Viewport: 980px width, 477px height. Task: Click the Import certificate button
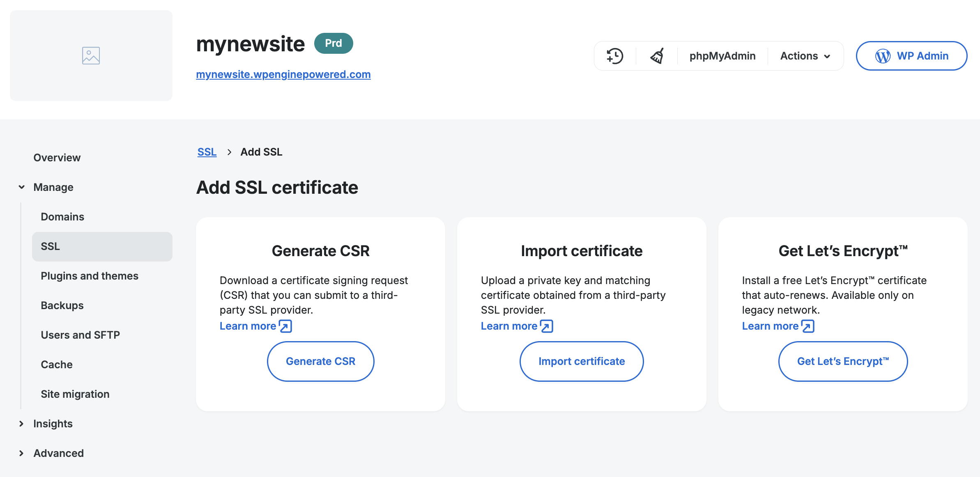click(x=581, y=361)
